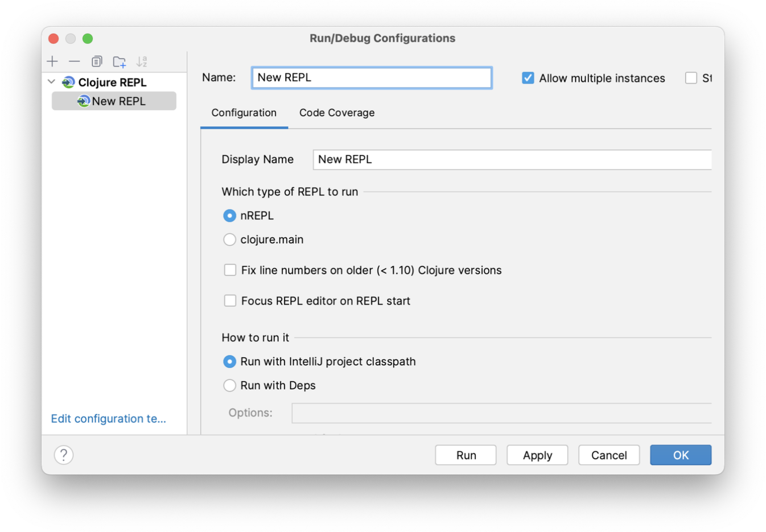Click the green zoom window button
This screenshot has height=532, width=766.
(88, 39)
